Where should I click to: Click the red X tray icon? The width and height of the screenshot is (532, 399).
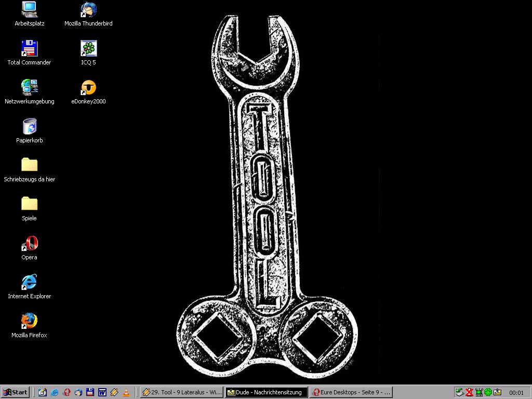pyautogui.click(x=469, y=392)
